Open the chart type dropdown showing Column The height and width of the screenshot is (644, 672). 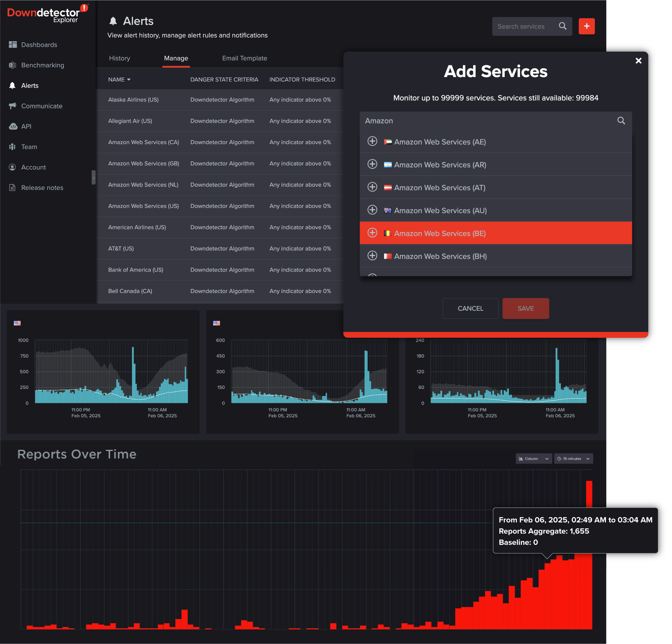tap(533, 458)
